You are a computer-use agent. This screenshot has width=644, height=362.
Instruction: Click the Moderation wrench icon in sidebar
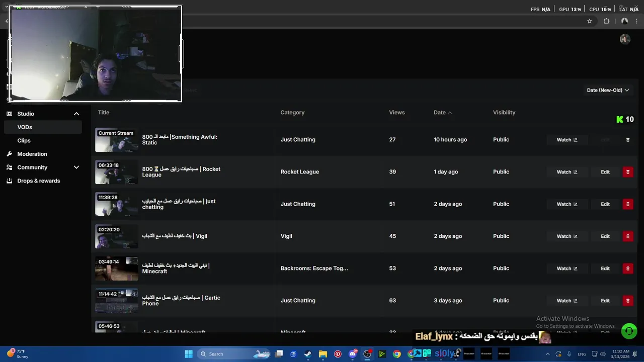[x=9, y=154]
